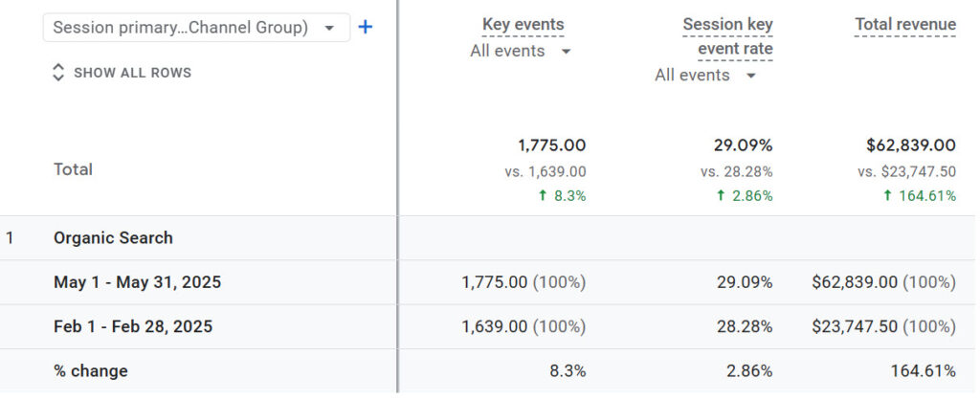Click the expand arrows icon beside SHOW ALL ROWS

pos(58,73)
